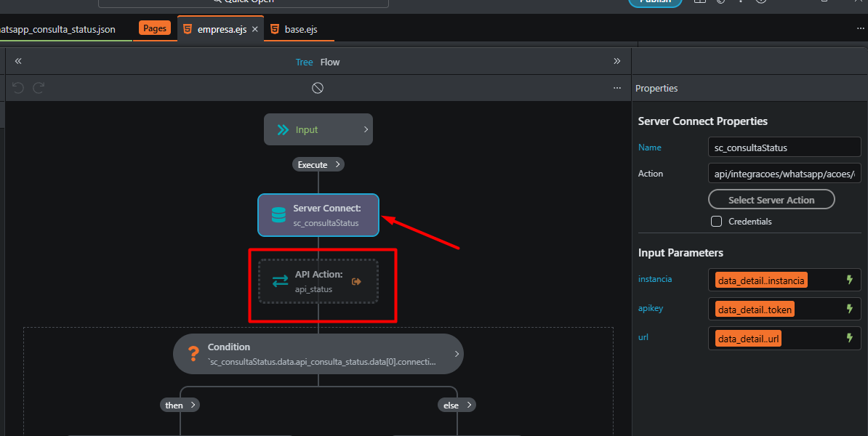Open the base.ejs file tab

pyautogui.click(x=300, y=29)
